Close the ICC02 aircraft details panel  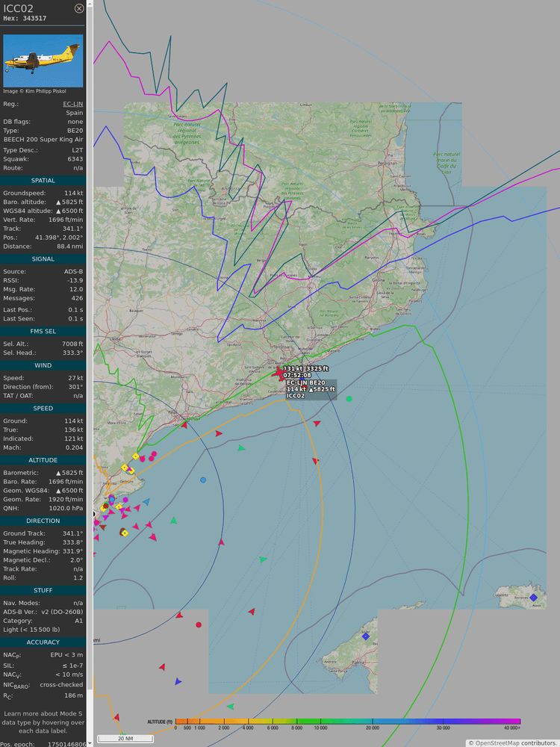79,8
